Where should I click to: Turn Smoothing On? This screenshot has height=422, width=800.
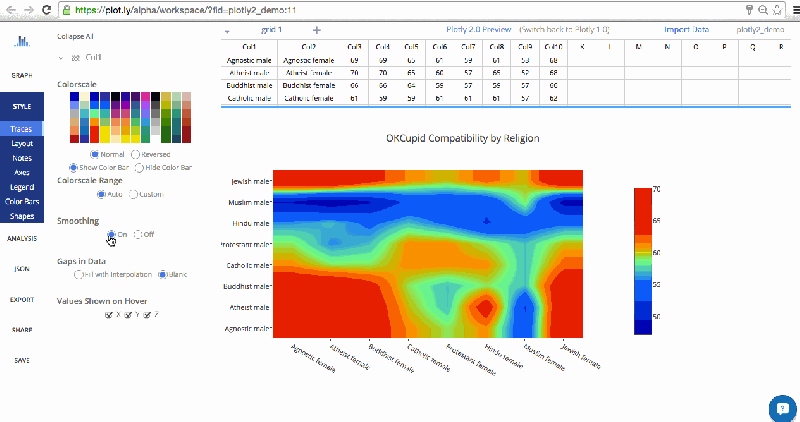(111, 234)
